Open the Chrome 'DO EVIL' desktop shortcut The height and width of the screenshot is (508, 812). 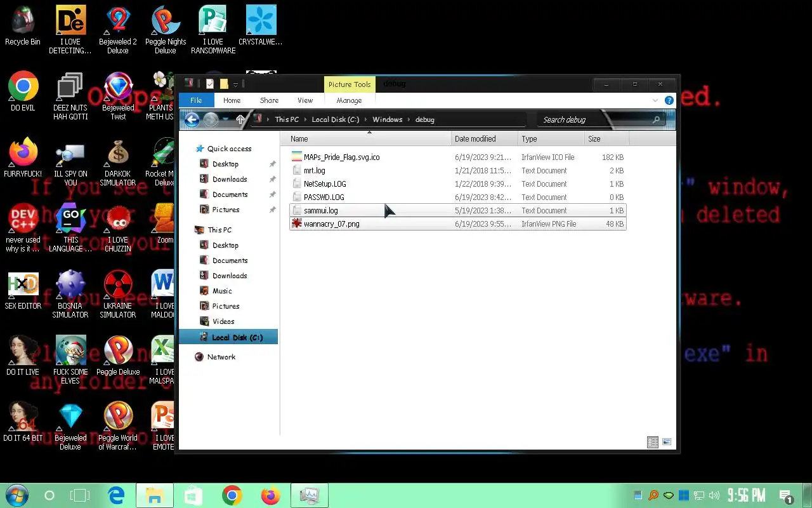point(23,91)
